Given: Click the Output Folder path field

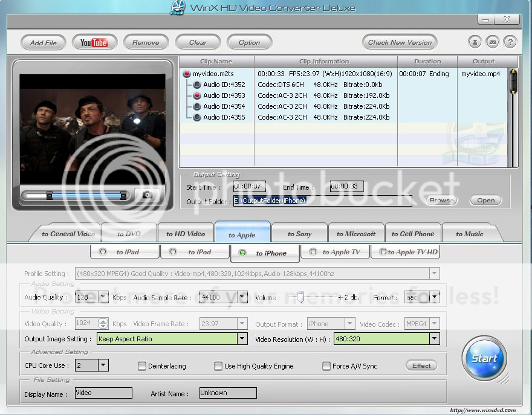Looking at the screenshot, I should (323, 201).
